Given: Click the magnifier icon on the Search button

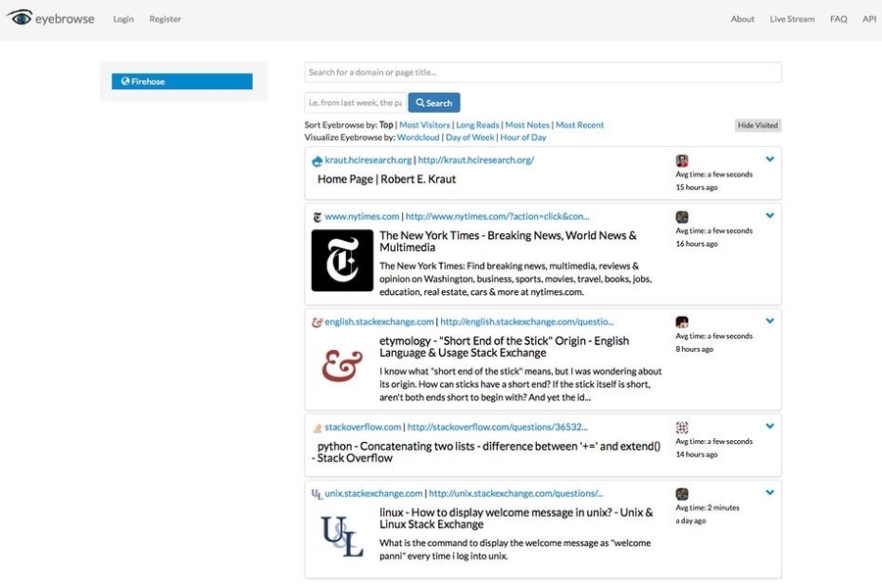Looking at the screenshot, I should [x=420, y=102].
